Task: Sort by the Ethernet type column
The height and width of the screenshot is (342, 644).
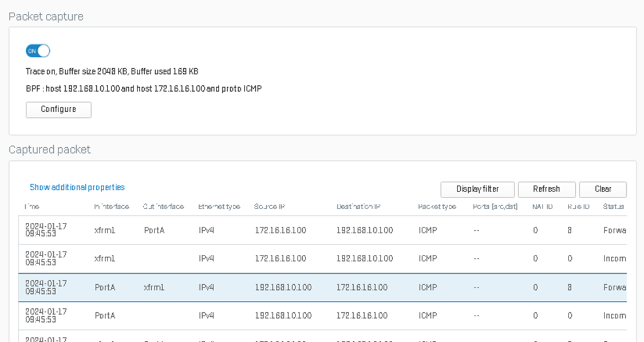Action: pyautogui.click(x=219, y=207)
